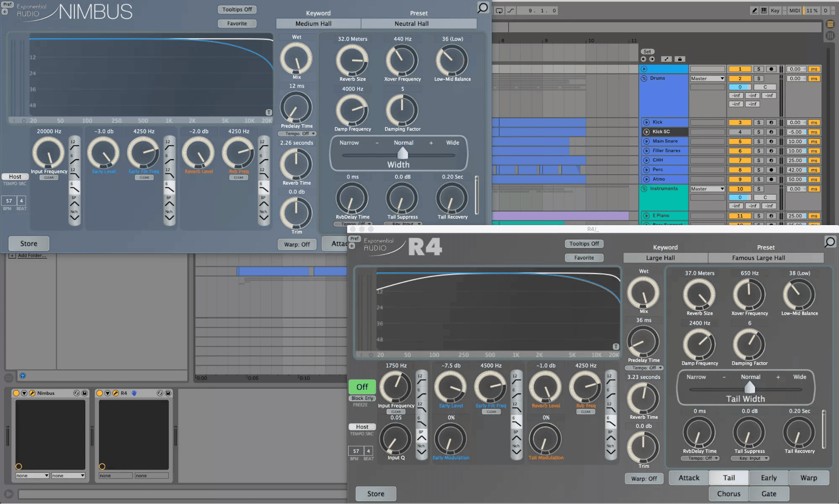Viewport: 839px width, 504px height.
Task: Open the R4 preset search magnifier
Action: 830,242
